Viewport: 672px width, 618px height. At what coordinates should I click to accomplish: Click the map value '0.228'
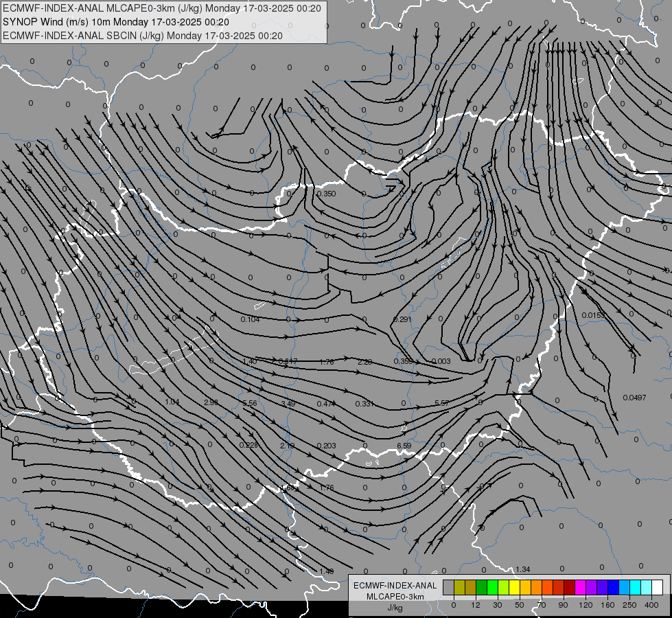click(248, 445)
